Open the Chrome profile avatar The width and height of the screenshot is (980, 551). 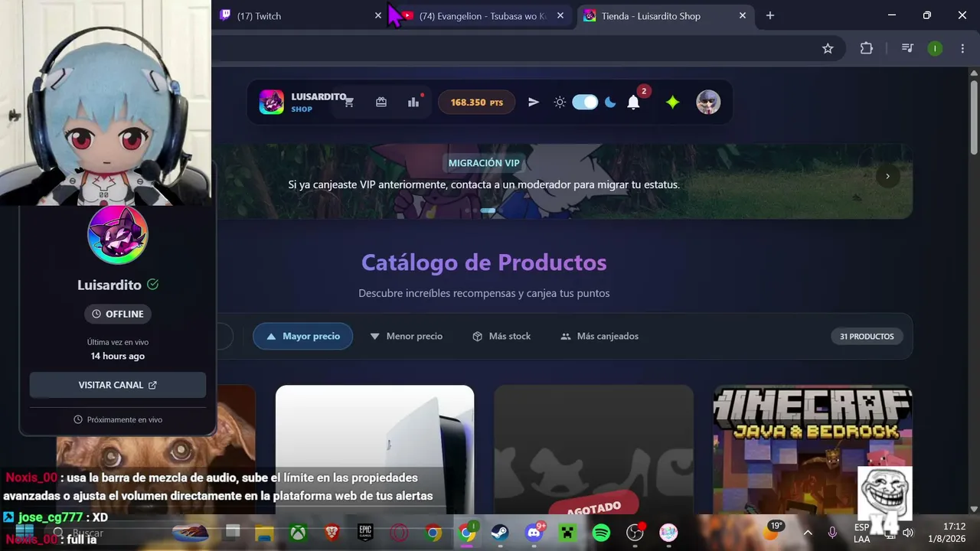935,48
